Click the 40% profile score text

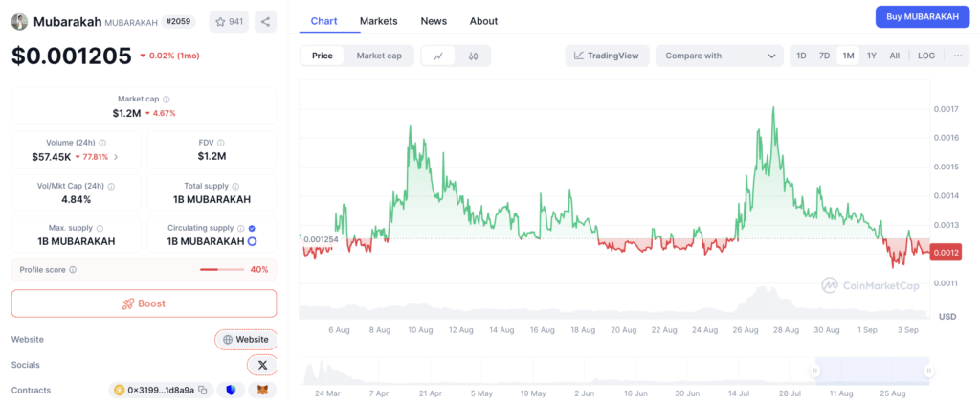[x=259, y=270]
